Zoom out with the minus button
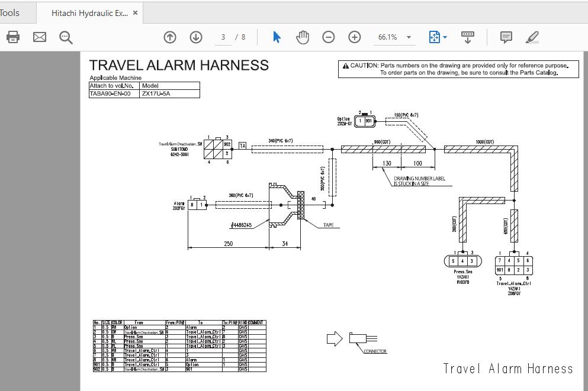Viewport: 588px width, 391px height. [328, 37]
